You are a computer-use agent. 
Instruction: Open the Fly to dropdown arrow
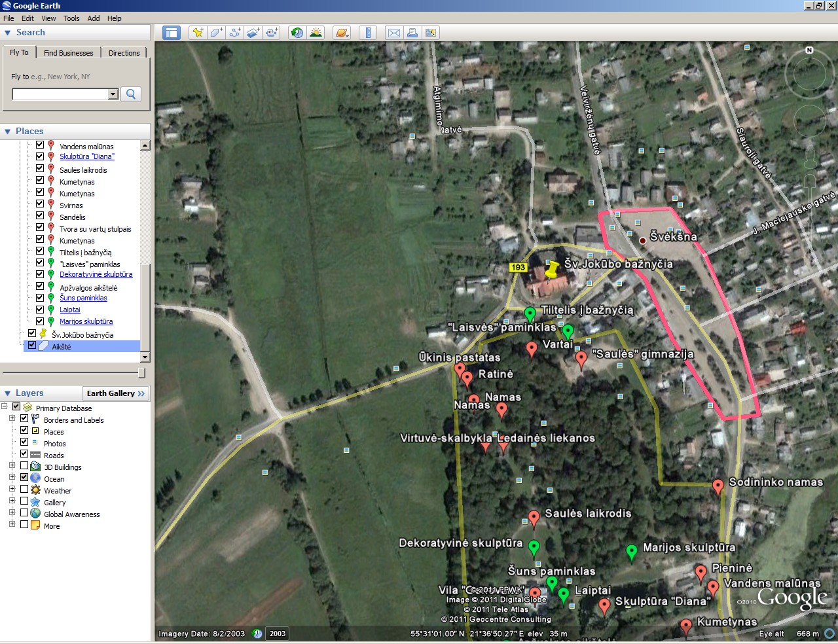[x=113, y=94]
